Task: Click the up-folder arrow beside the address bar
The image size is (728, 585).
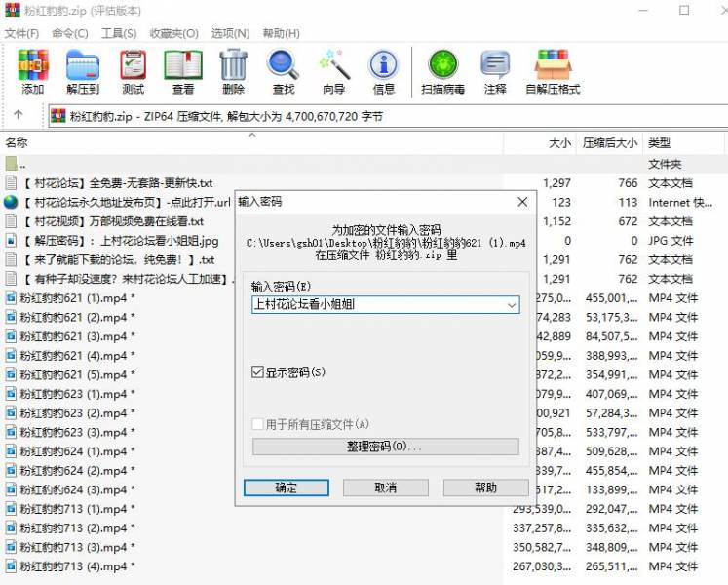Action: [18, 116]
